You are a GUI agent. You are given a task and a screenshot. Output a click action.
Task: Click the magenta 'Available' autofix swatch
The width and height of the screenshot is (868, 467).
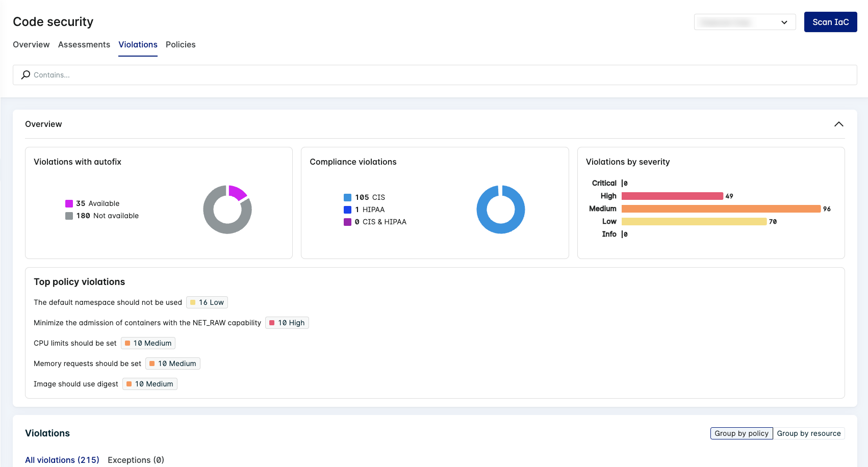click(x=69, y=203)
